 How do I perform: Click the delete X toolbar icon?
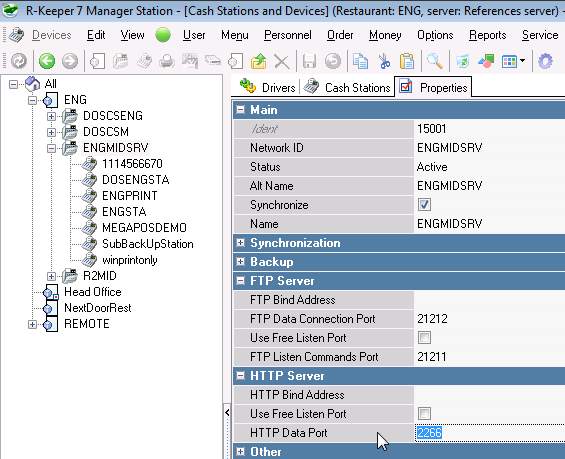[282, 61]
